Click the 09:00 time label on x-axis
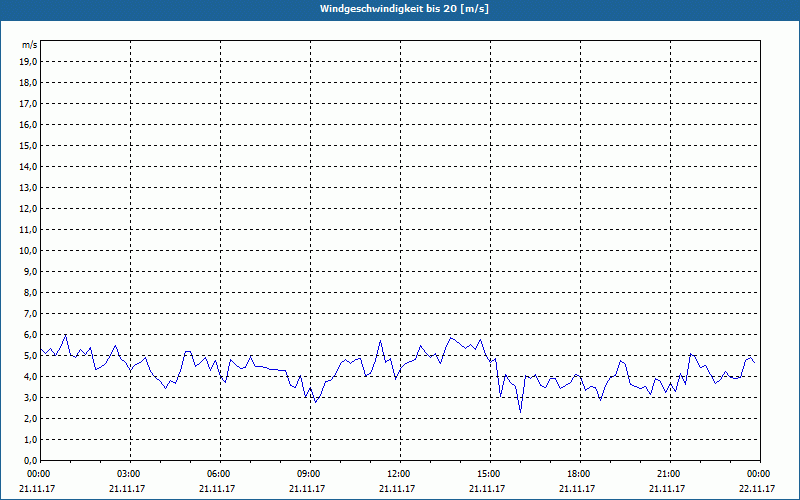800x500 pixels. point(310,474)
